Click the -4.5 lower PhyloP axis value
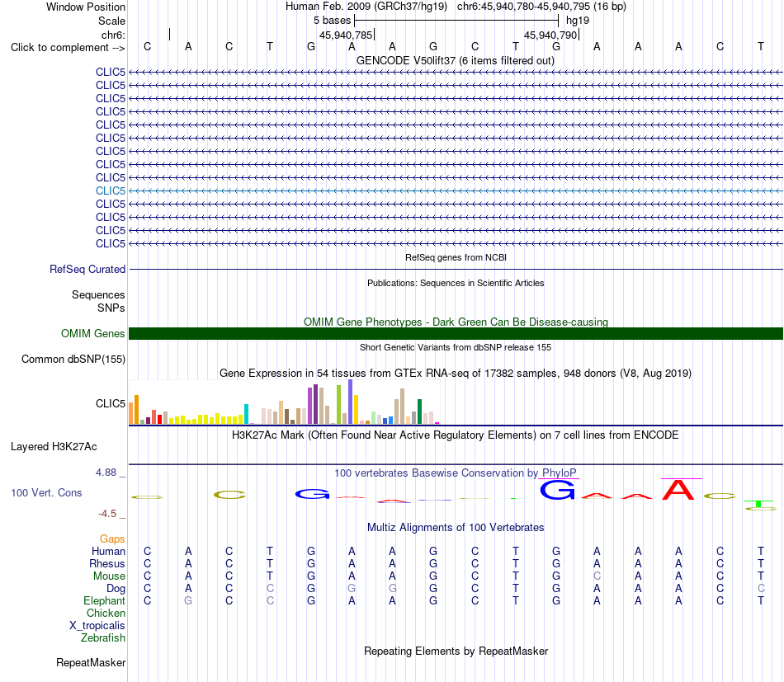 click(x=107, y=514)
